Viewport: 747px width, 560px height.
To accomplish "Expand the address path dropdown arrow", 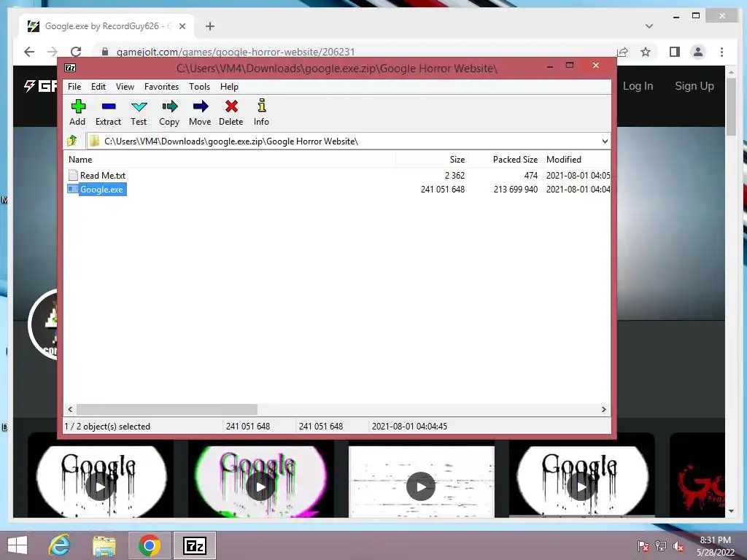I will pos(605,141).
